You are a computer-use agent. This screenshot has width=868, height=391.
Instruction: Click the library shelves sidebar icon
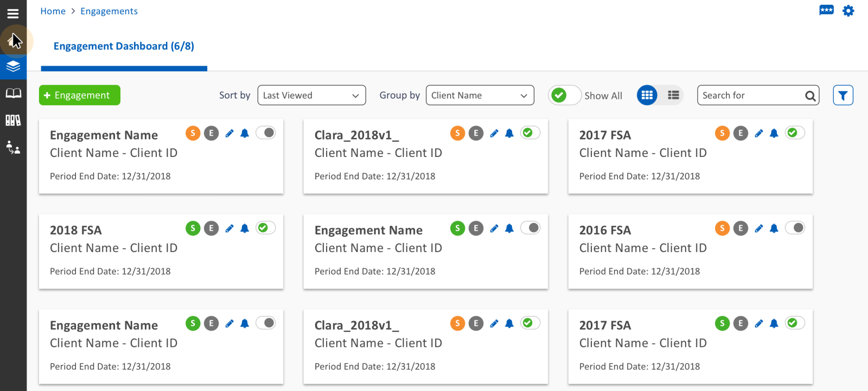coord(13,120)
